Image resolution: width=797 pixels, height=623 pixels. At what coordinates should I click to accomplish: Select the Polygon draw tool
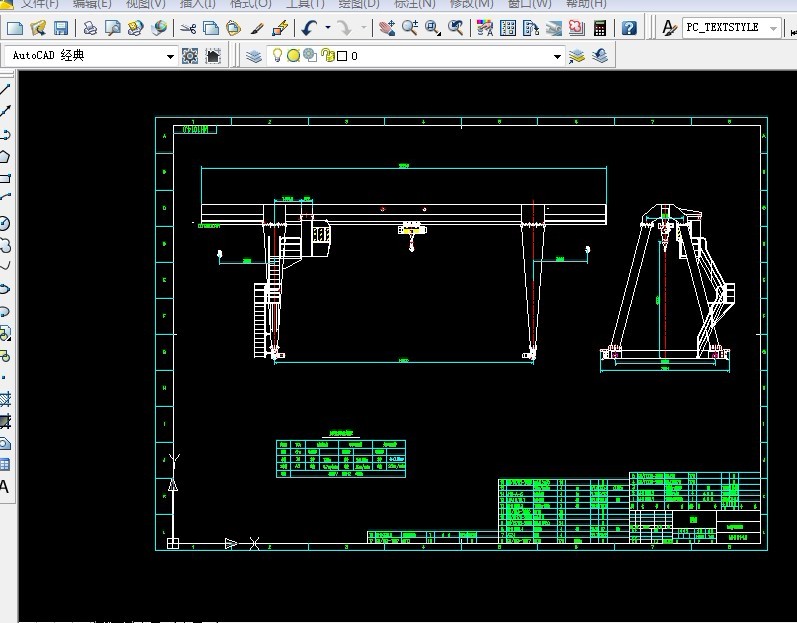[5, 156]
